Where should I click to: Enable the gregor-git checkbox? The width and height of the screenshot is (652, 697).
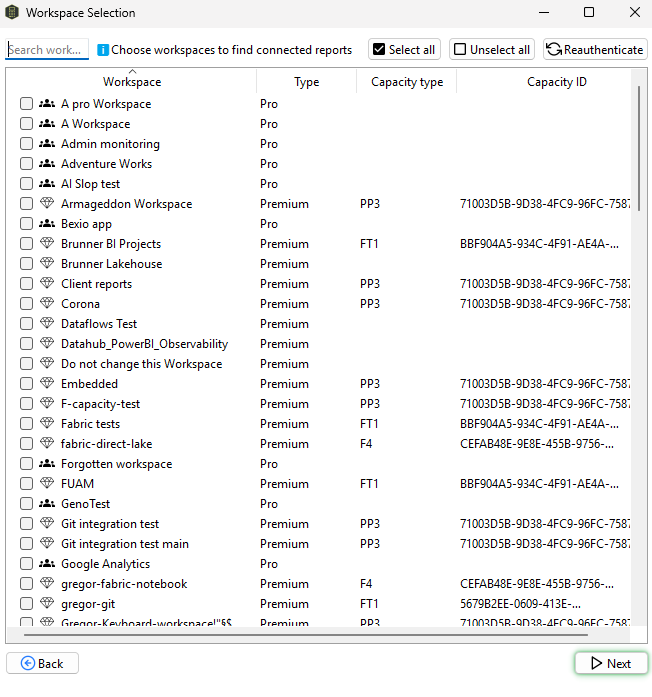pos(26,604)
